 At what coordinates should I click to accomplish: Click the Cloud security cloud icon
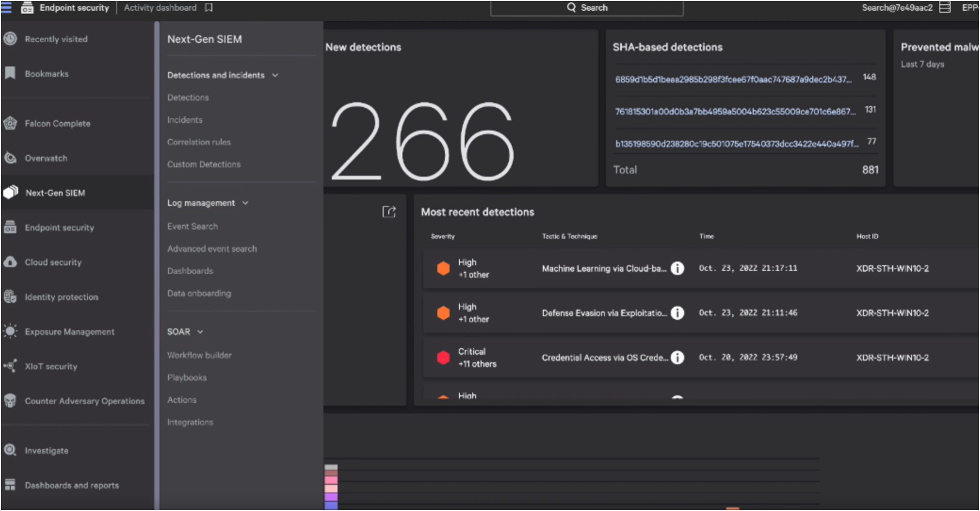tap(10, 262)
